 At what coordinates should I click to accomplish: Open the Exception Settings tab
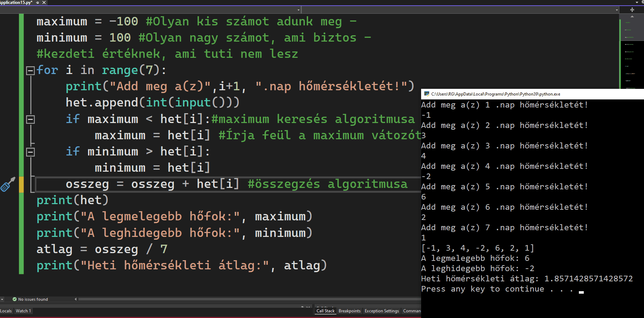[382, 311]
